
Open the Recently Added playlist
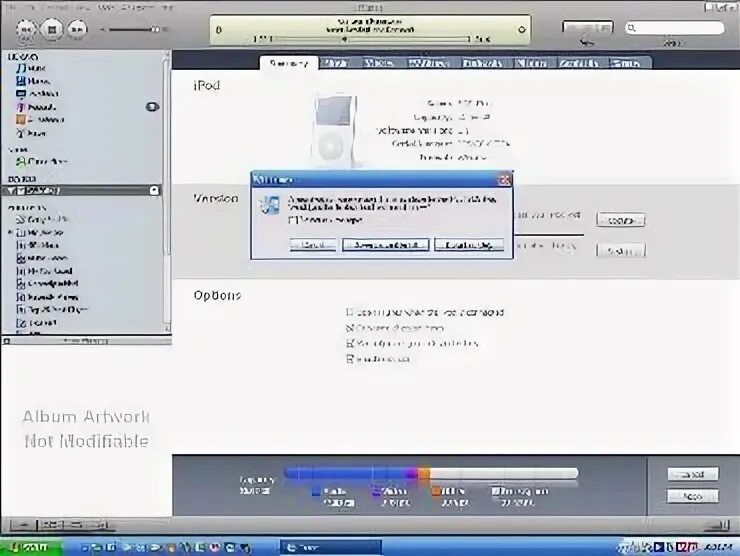tap(47, 284)
